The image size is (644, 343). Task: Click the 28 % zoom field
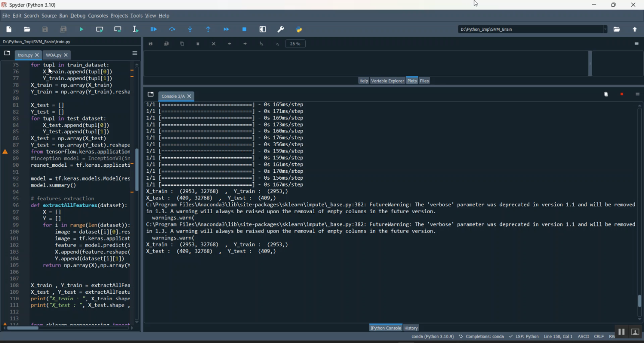(x=295, y=44)
